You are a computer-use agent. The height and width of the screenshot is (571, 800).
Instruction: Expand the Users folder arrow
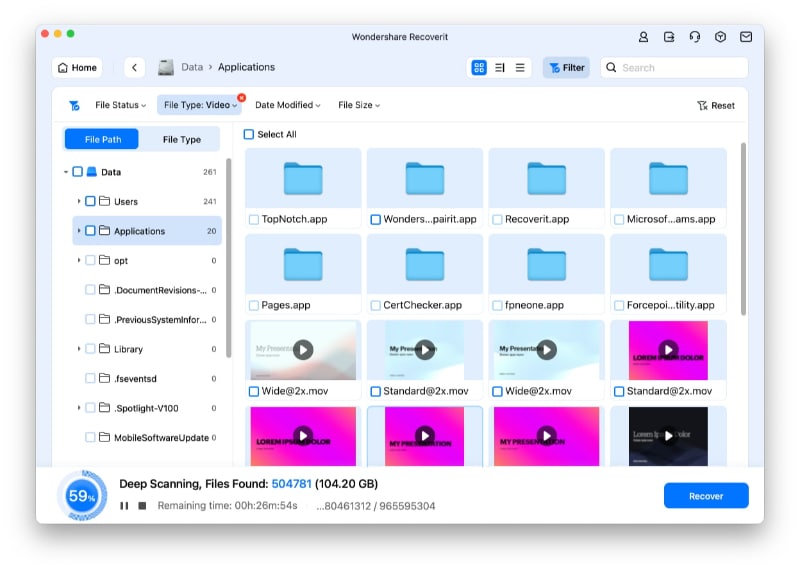click(x=79, y=202)
